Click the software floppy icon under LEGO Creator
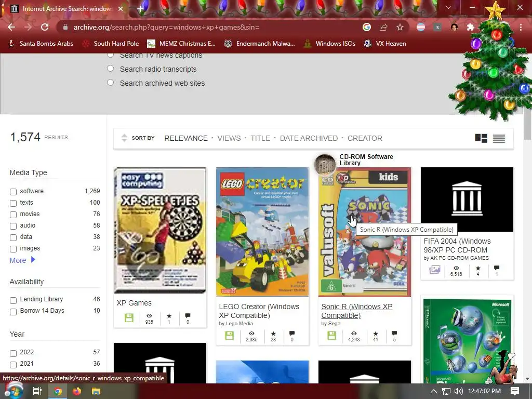The image size is (532, 399). [x=229, y=336]
